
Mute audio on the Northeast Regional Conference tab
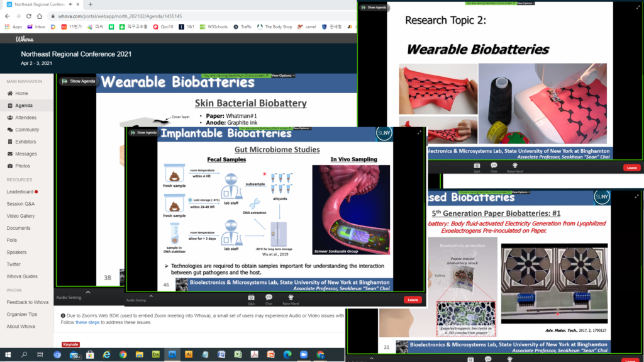(70, 4)
